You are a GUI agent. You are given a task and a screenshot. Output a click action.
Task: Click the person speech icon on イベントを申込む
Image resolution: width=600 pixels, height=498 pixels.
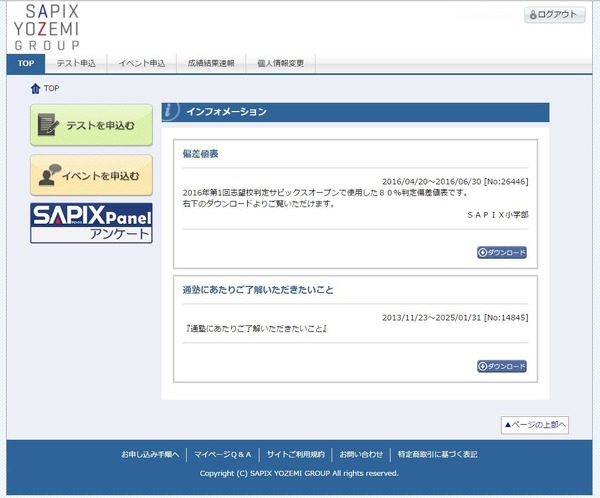click(x=50, y=175)
